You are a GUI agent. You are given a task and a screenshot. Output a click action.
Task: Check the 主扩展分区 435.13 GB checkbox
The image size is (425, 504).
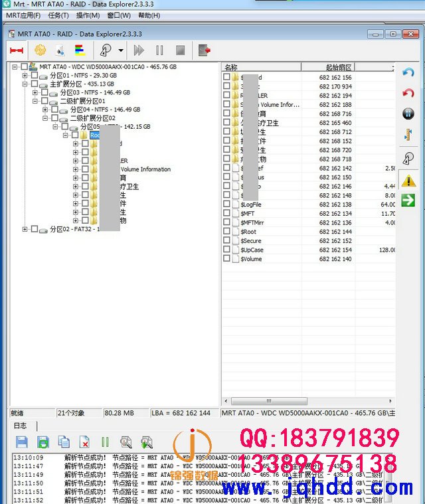click(x=35, y=84)
